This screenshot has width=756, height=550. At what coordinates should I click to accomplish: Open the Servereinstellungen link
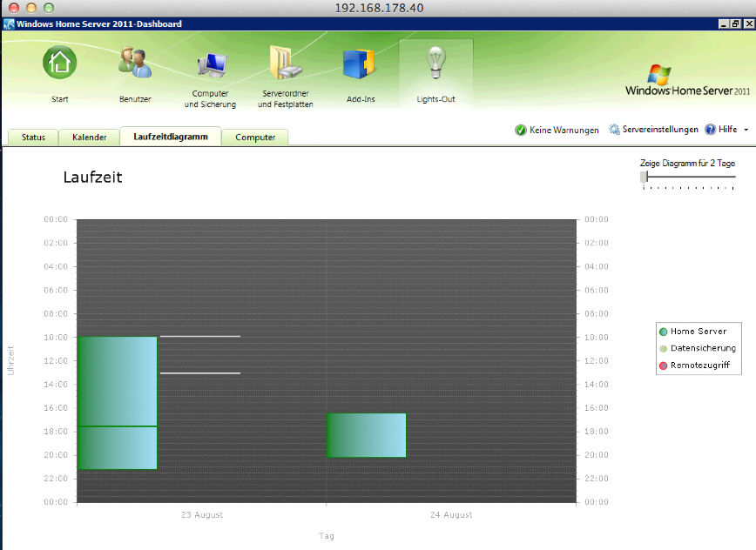(x=660, y=129)
